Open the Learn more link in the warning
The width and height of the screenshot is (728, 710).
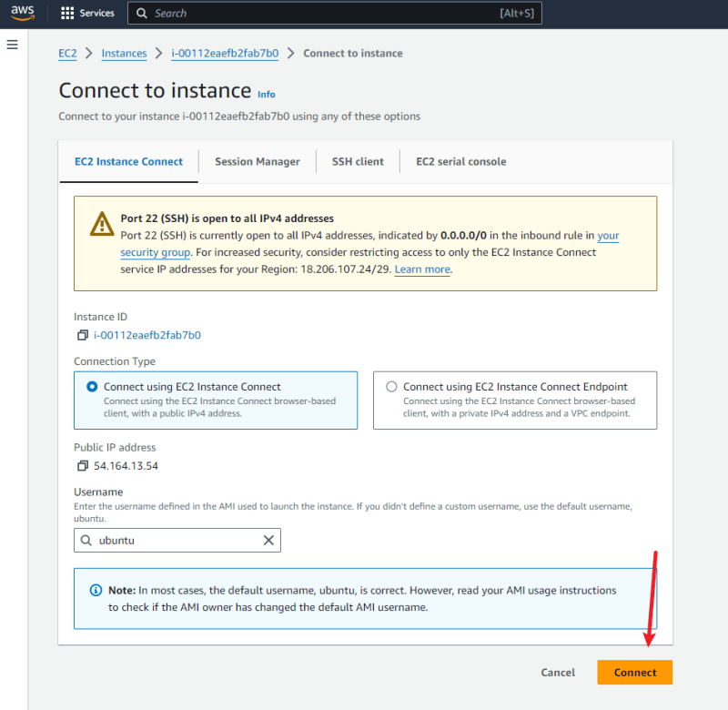pyautogui.click(x=422, y=269)
